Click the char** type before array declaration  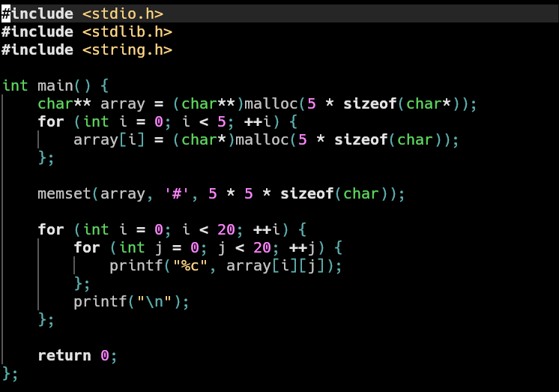[64, 103]
